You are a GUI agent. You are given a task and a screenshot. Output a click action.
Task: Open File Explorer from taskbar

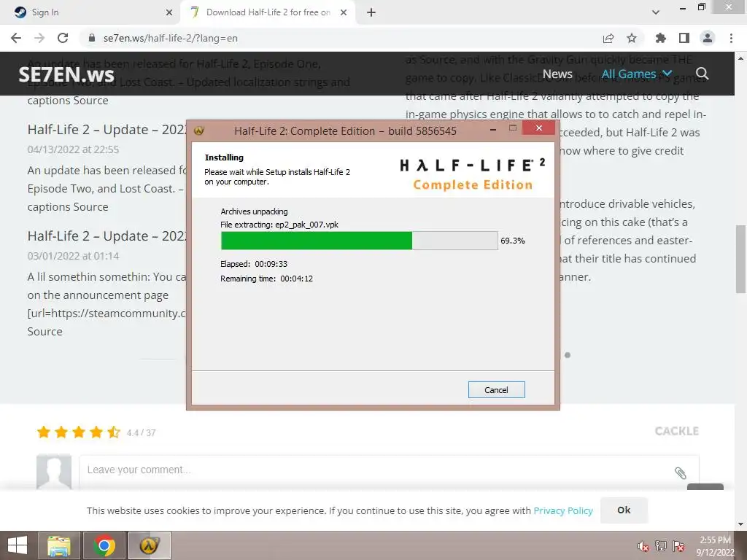pos(58,545)
